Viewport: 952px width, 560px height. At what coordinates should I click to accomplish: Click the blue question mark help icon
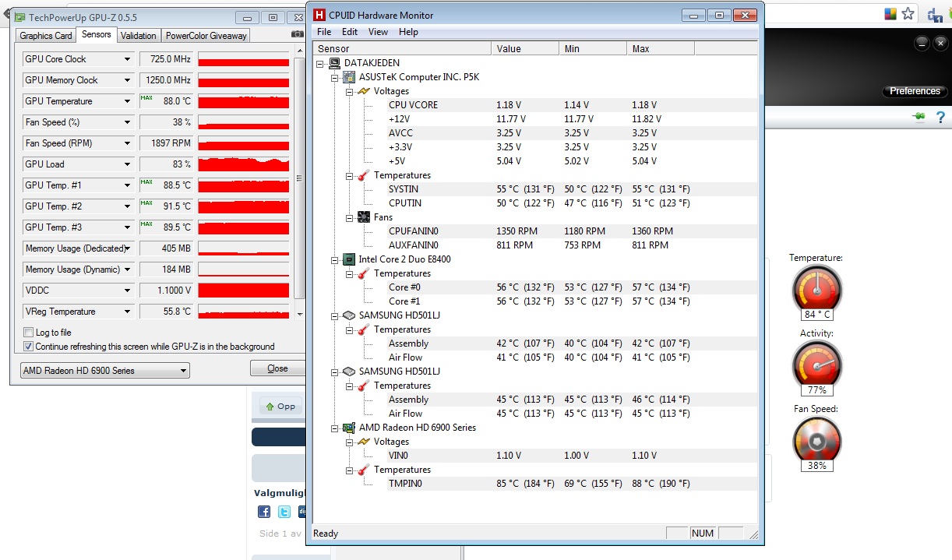pos(940,118)
